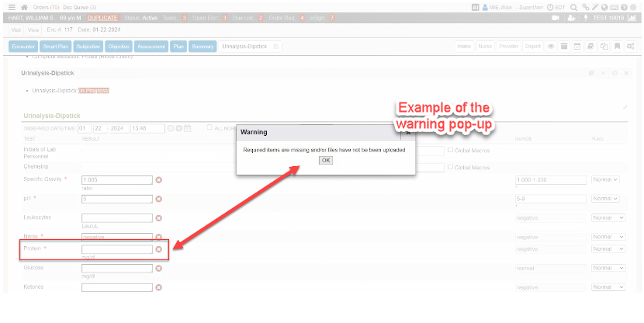Click OK in the Warning pop-up
644x323 pixels.
point(326,160)
